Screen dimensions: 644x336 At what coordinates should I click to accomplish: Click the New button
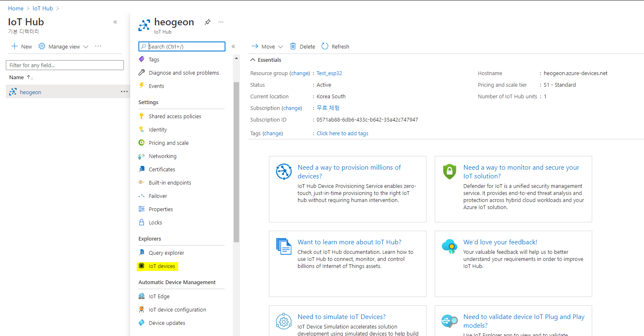22,46
